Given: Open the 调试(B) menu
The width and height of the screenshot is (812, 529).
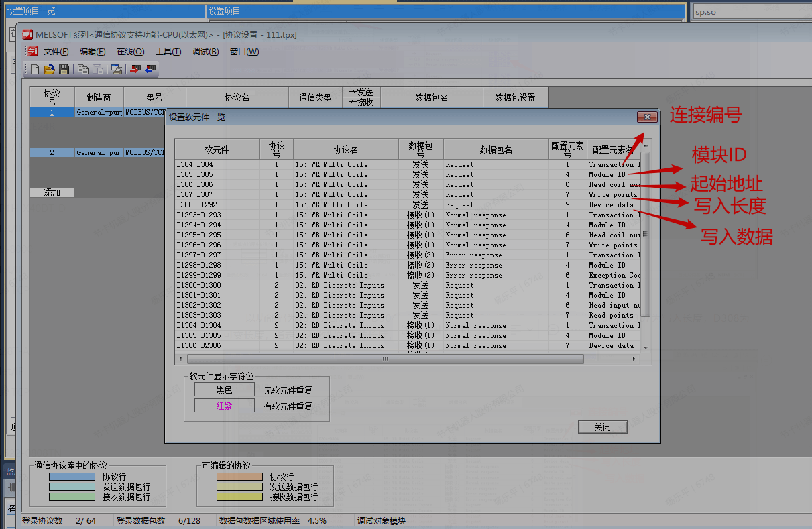Looking at the screenshot, I should (205, 52).
